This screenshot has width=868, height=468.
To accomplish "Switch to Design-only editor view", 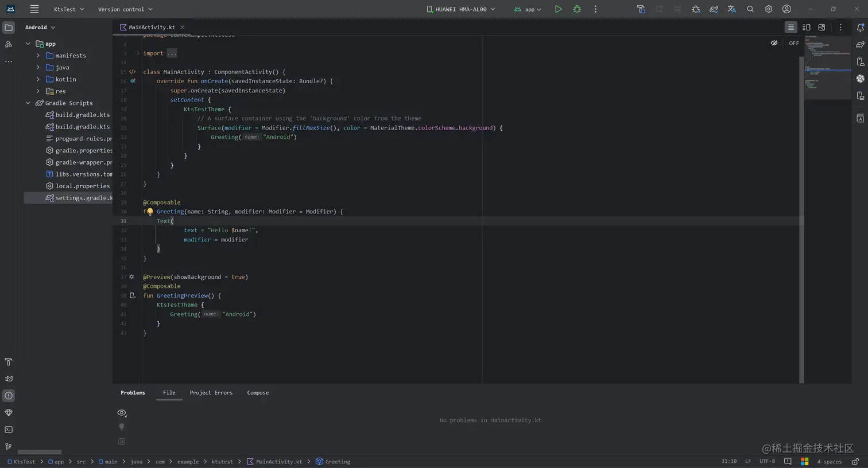I will pos(821,28).
